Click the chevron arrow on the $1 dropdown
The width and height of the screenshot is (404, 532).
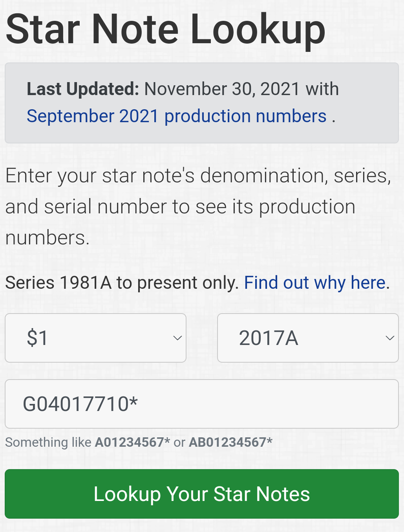click(177, 338)
